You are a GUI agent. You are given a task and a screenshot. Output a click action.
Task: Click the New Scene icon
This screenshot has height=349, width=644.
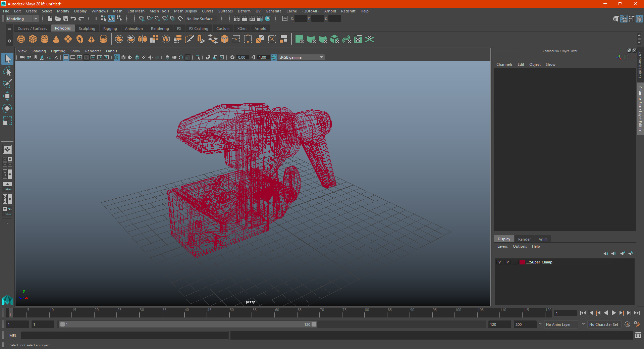click(x=50, y=19)
